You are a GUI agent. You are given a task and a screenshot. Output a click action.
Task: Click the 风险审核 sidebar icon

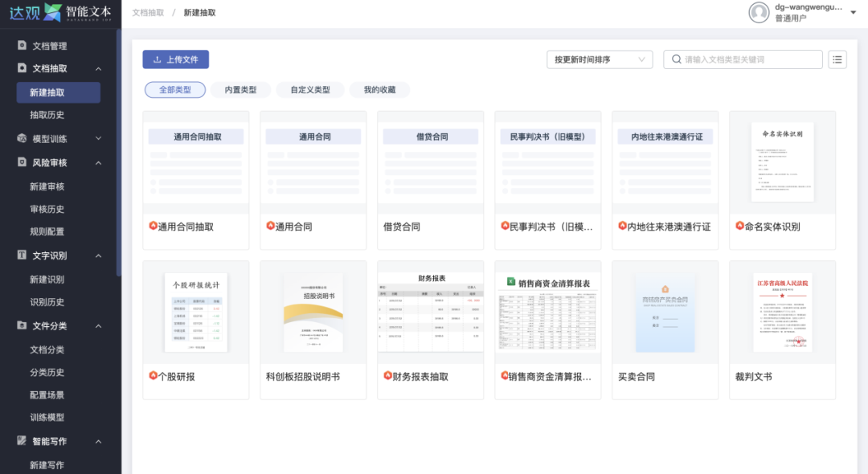(x=22, y=162)
